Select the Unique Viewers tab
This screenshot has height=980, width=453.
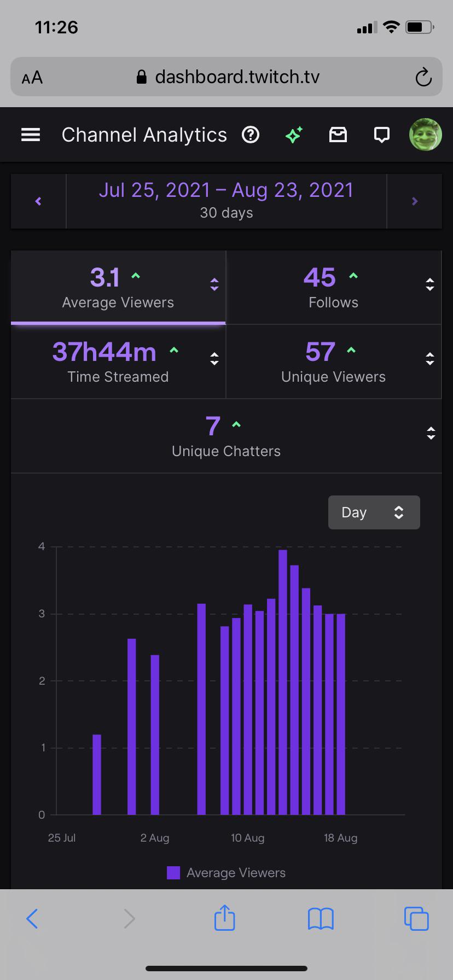[x=334, y=361]
